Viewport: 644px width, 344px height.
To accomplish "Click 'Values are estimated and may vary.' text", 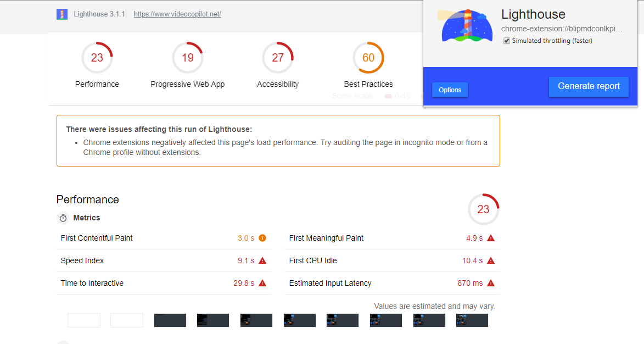I will 434,306.
